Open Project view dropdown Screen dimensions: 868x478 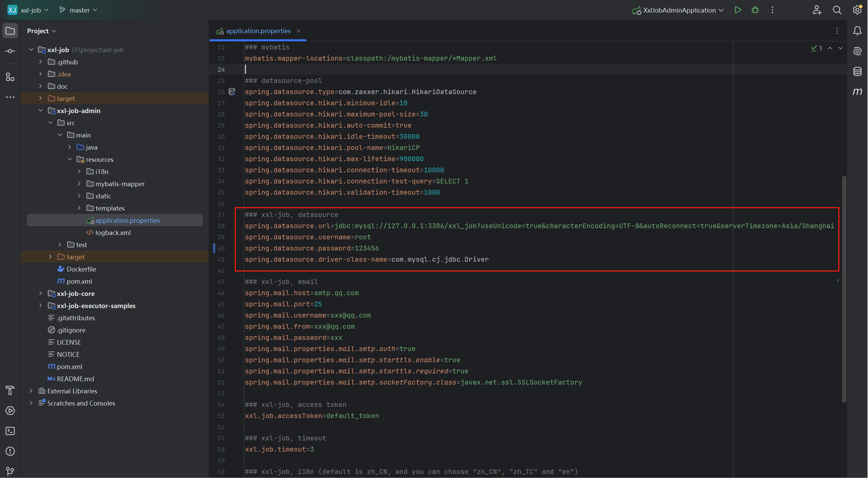[41, 31]
